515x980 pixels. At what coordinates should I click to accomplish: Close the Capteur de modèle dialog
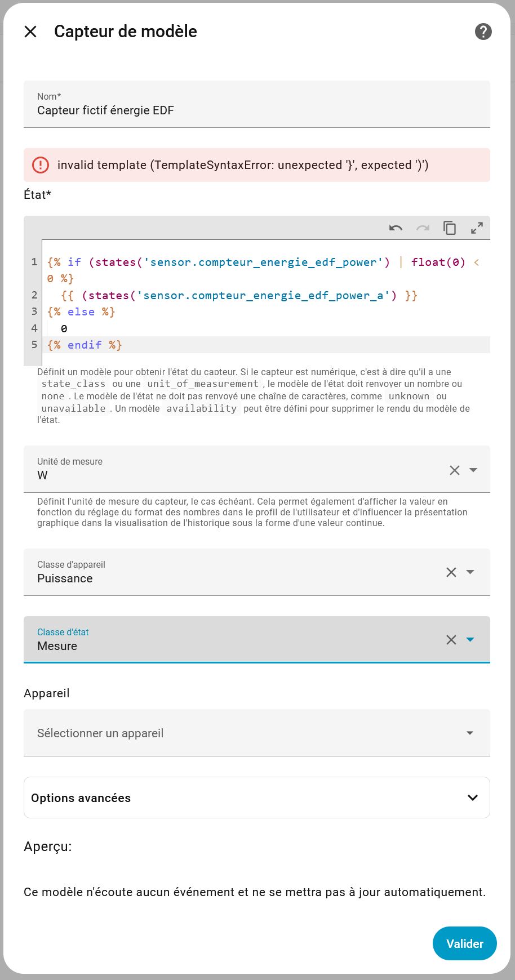pos(30,32)
